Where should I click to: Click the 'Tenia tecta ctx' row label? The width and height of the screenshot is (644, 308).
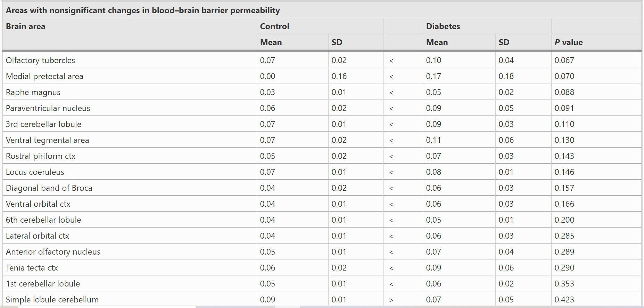(x=32, y=268)
